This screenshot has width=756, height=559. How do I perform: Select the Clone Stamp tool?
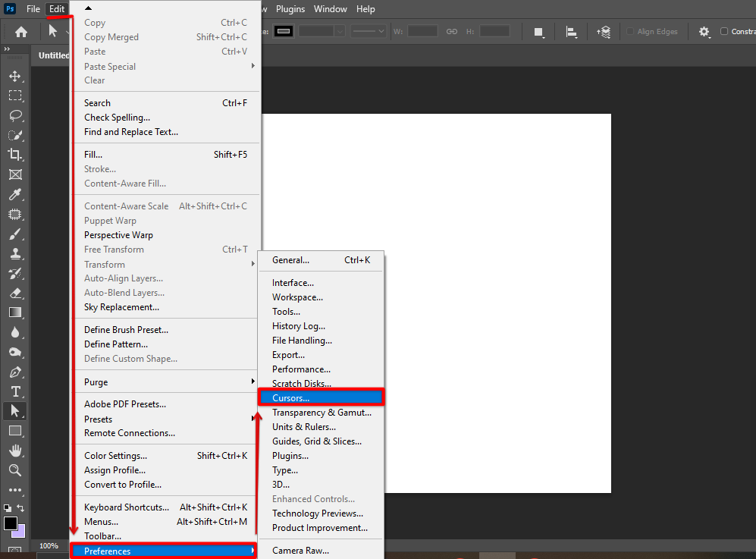(15, 253)
